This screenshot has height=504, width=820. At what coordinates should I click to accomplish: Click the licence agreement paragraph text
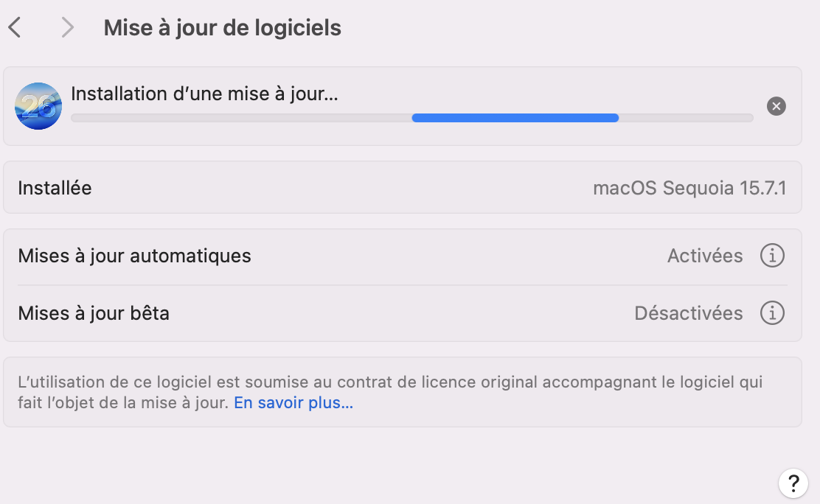point(389,382)
